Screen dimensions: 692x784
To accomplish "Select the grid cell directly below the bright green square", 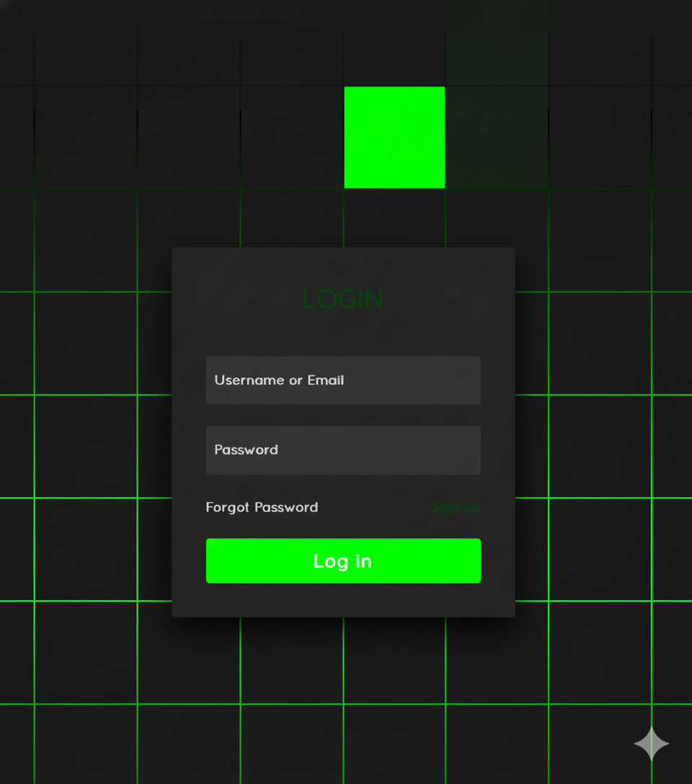I will pos(394,218).
